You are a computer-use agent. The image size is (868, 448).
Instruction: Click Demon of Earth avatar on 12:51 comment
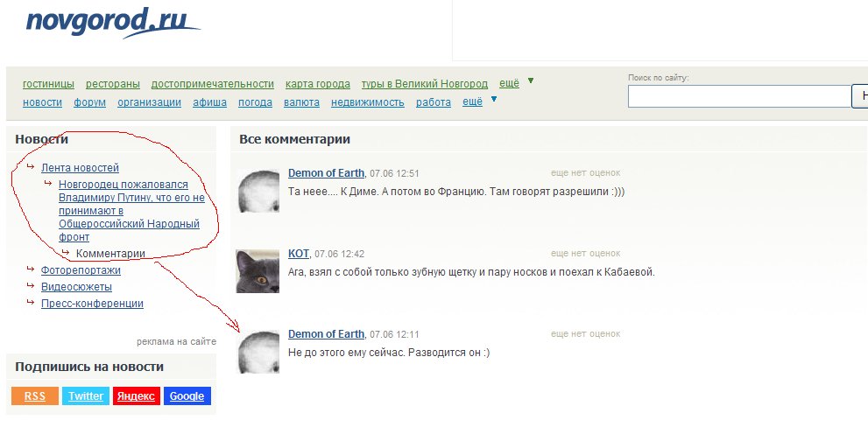[258, 191]
